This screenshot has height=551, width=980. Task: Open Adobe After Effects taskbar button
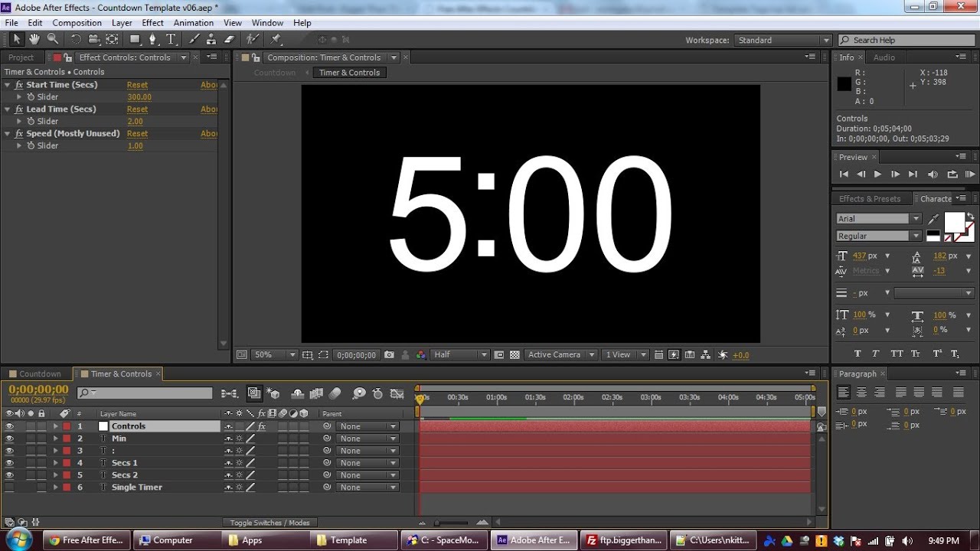click(533, 540)
